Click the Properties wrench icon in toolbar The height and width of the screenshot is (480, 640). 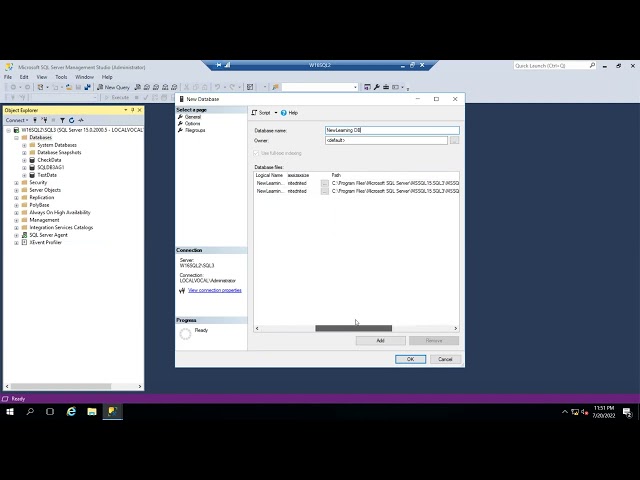[376, 87]
